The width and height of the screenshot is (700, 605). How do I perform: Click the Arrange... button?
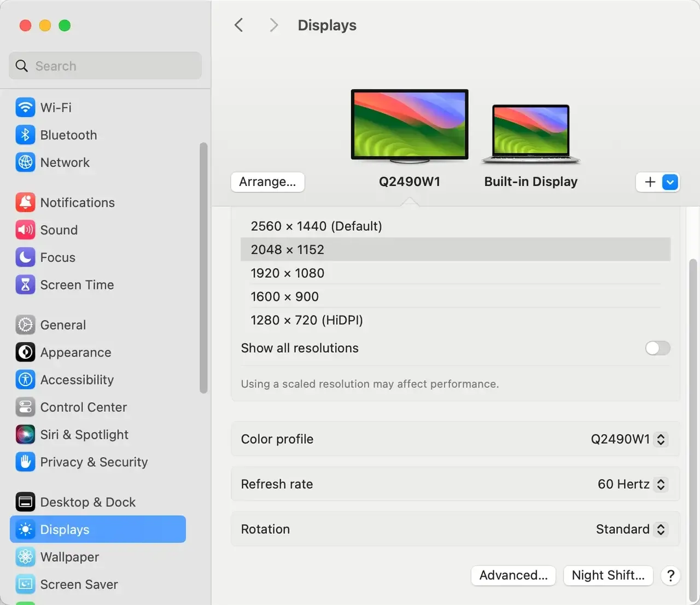pyautogui.click(x=267, y=182)
